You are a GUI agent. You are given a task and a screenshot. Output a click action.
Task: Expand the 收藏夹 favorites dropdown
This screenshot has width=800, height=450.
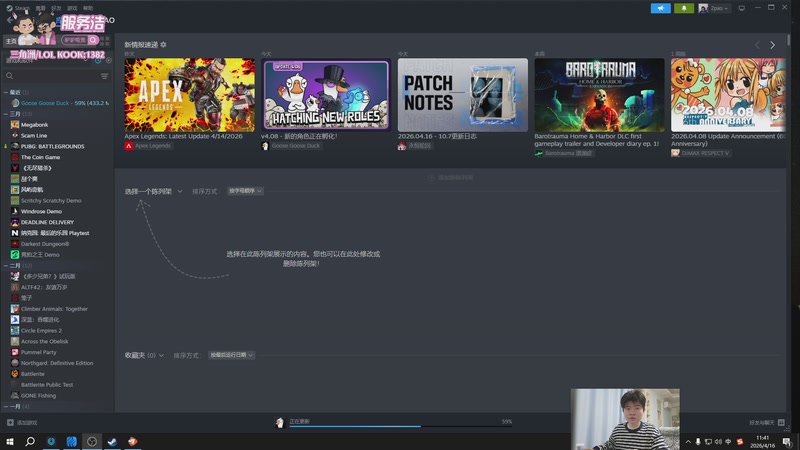click(x=144, y=355)
